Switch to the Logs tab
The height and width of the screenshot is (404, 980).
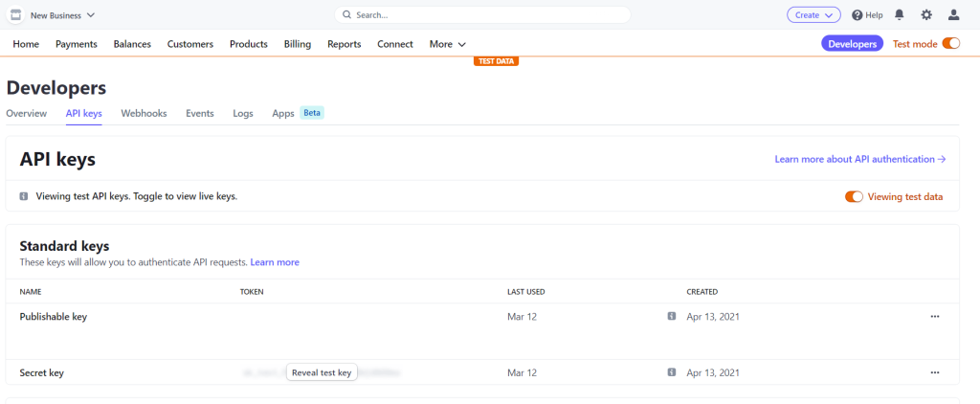pyautogui.click(x=243, y=113)
